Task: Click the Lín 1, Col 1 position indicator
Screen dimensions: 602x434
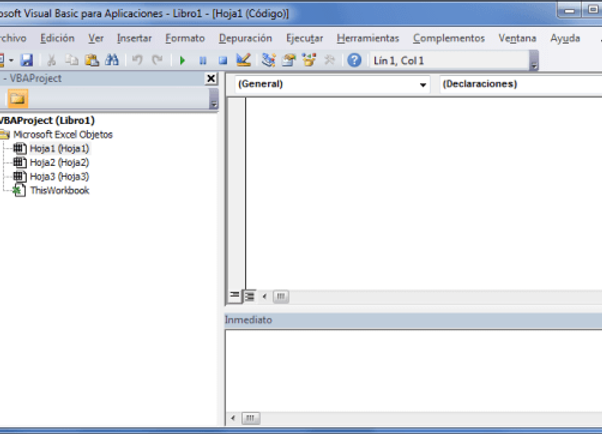Action: [x=449, y=61]
